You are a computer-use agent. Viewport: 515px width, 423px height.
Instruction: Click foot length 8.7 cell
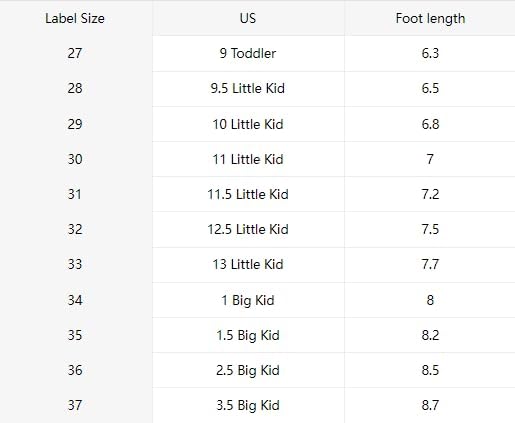click(430, 405)
